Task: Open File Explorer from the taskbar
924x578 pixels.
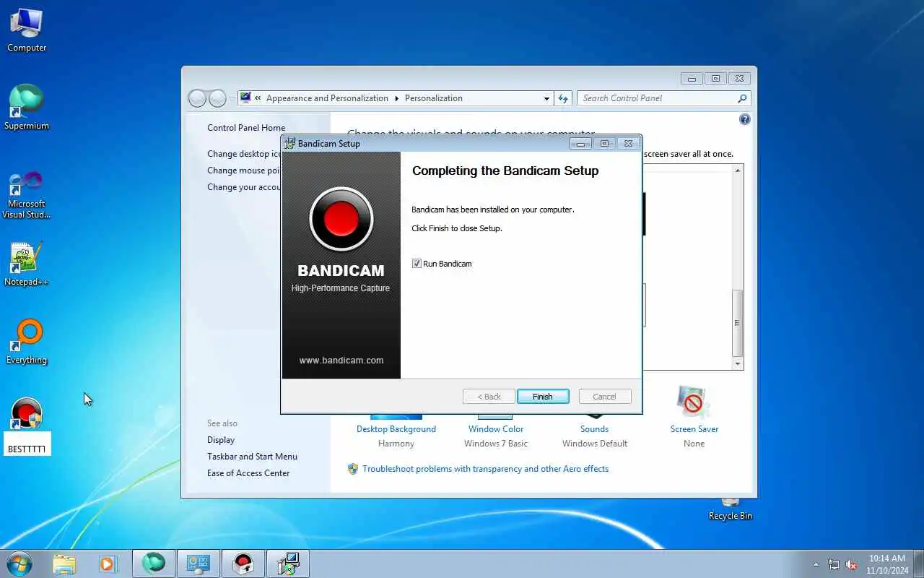Action: click(64, 564)
